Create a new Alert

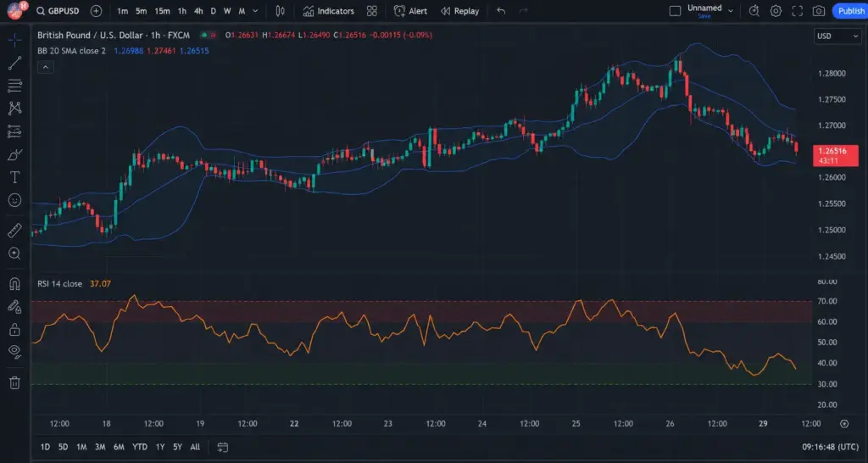pos(410,11)
